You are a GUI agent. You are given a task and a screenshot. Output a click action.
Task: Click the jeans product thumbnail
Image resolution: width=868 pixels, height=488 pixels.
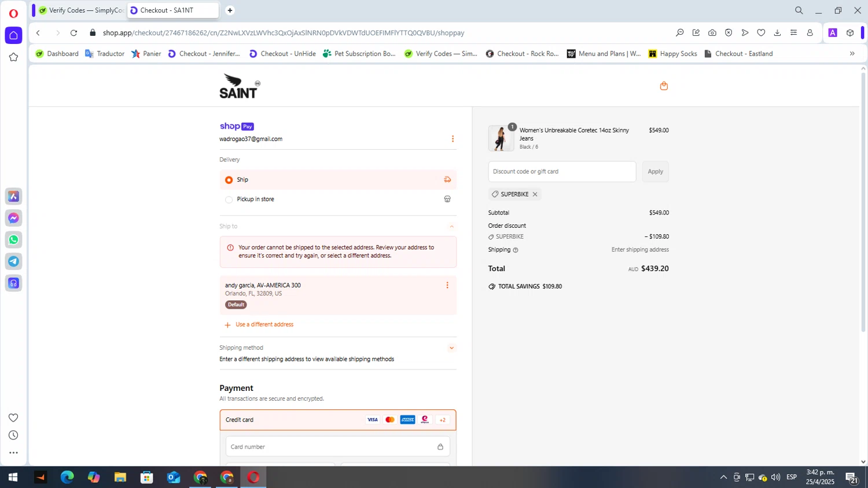(x=501, y=138)
